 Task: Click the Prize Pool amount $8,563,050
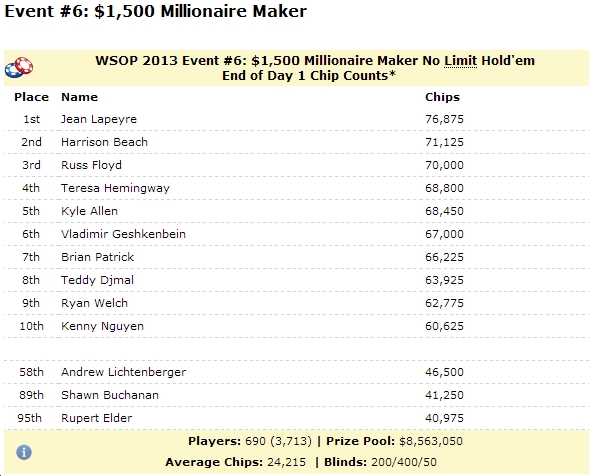coord(431,441)
